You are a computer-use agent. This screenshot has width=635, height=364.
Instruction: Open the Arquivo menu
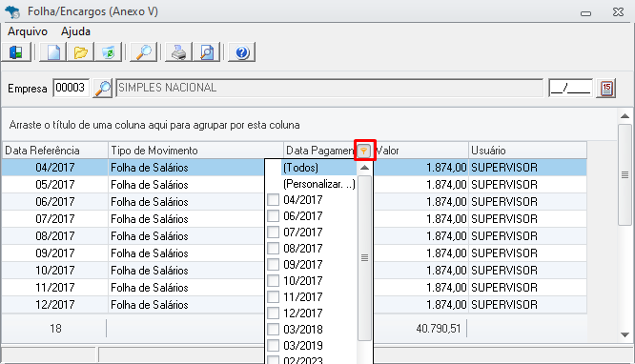pos(28,31)
